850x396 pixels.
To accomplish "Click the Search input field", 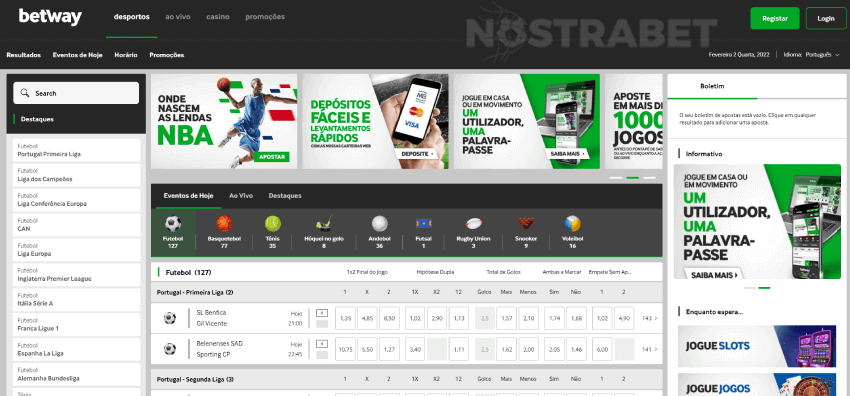I will point(76,93).
